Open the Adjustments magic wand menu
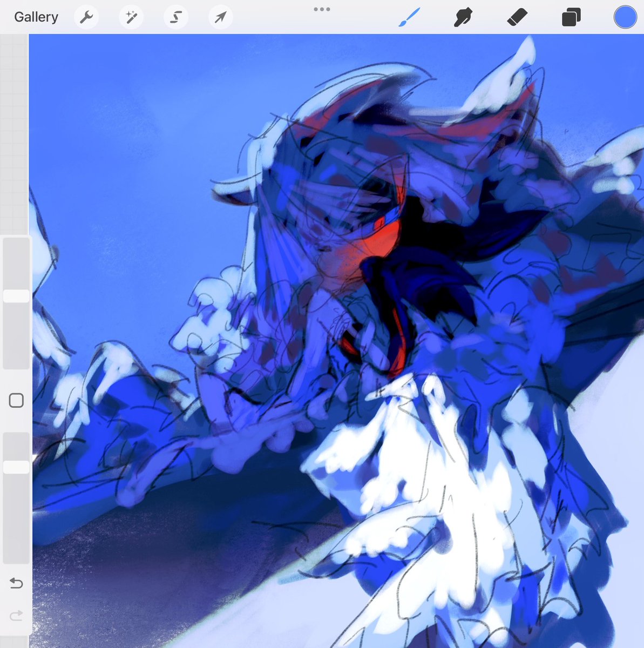 click(x=131, y=17)
